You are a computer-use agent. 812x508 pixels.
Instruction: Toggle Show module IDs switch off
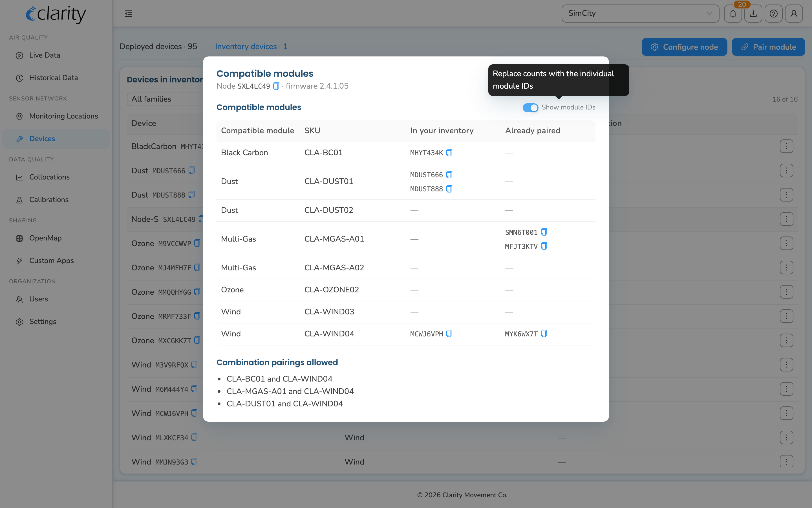530,108
